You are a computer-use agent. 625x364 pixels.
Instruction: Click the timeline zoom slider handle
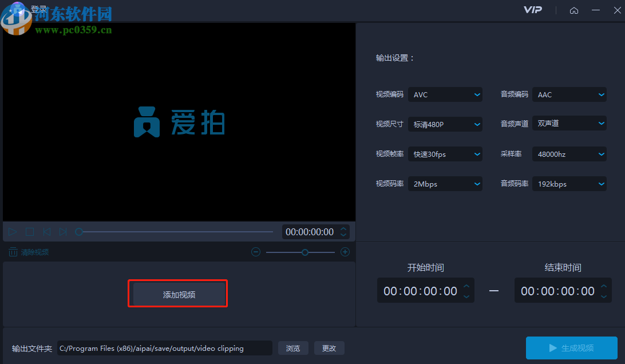tap(305, 252)
